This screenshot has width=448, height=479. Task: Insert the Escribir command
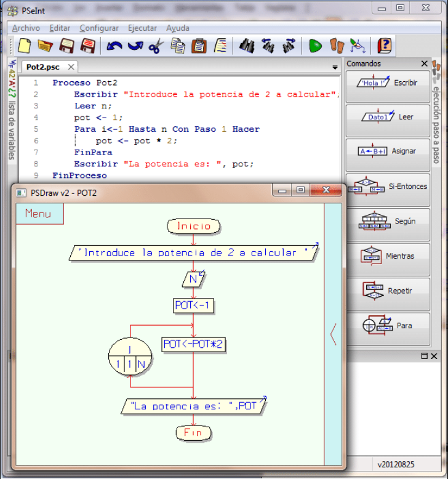pos(388,83)
